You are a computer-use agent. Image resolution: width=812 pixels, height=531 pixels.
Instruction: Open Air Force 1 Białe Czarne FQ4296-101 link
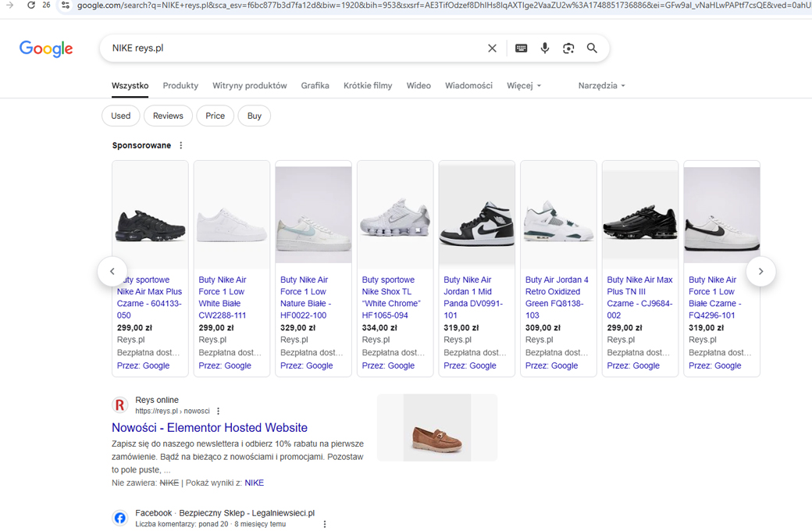(714, 298)
